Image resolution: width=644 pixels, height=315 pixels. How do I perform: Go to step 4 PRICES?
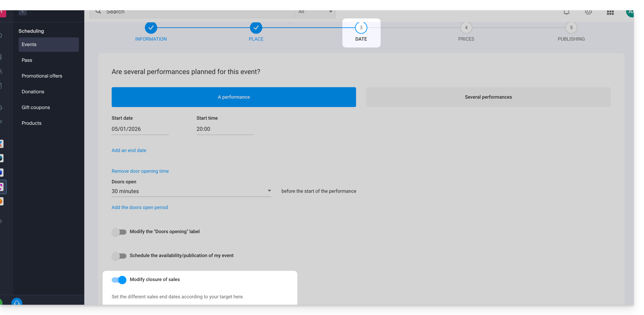coord(466,28)
